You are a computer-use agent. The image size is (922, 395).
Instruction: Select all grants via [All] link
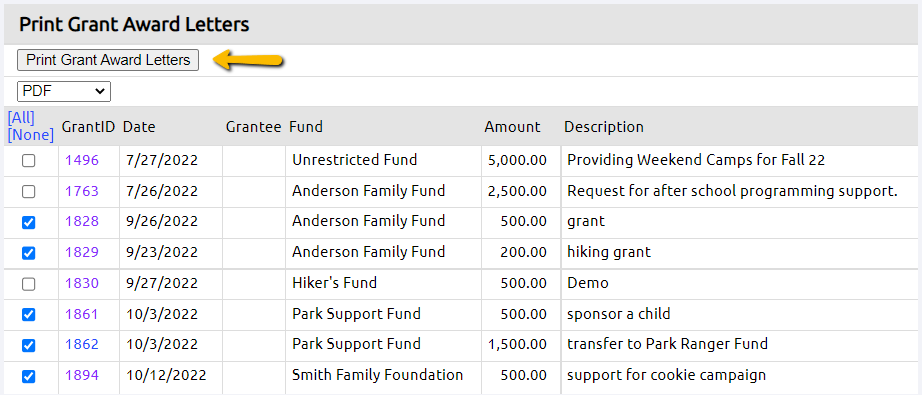coord(21,118)
